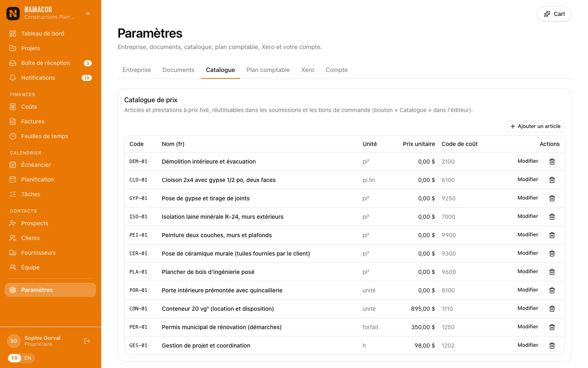Open the Planification page

[x=50, y=180]
